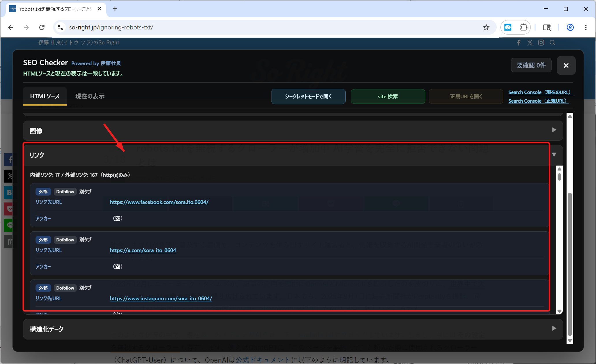The image size is (596, 364).
Task: Close the SEO Checker panel
Action: (566, 65)
